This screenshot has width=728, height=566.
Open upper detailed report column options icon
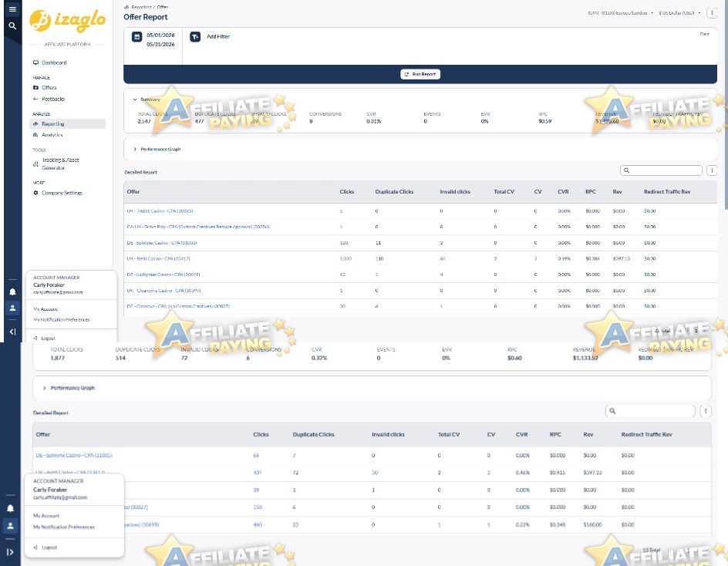tap(712, 170)
